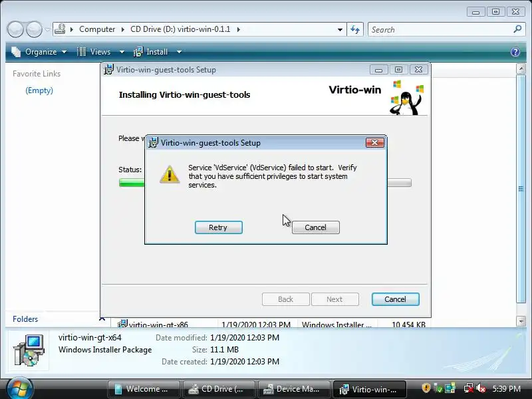Open the Views menu
This screenshot has width=532, height=399.
tap(100, 52)
